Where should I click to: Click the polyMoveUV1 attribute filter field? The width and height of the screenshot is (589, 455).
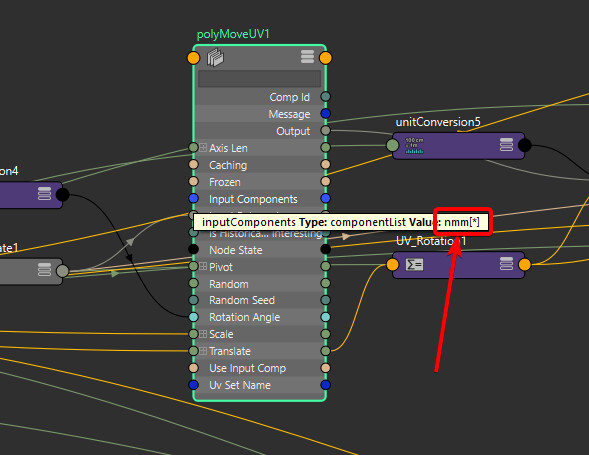(x=259, y=79)
